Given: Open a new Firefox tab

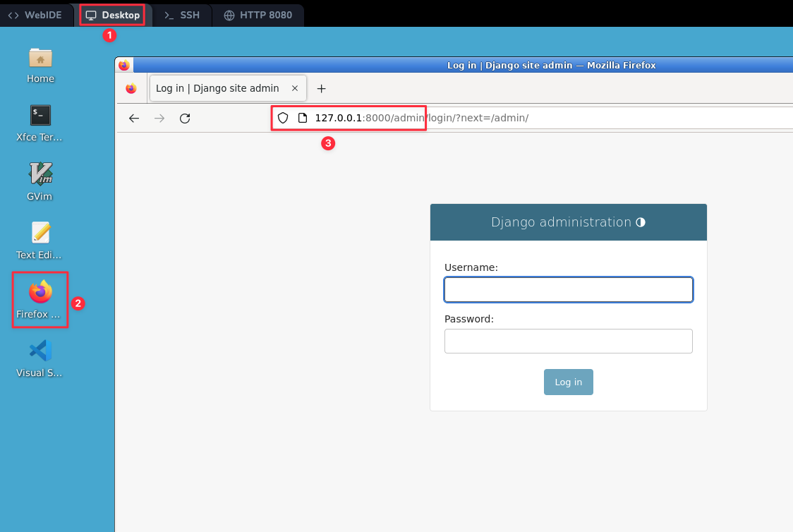Looking at the screenshot, I should tap(321, 89).
